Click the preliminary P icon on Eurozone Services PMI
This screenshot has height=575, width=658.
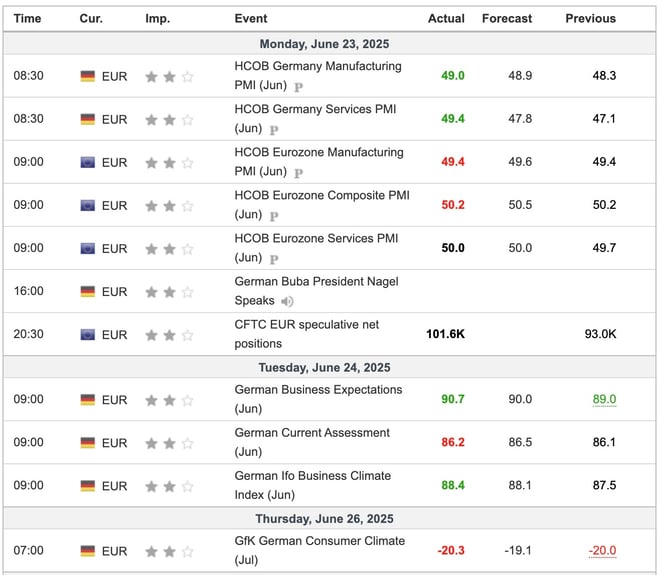pyautogui.click(x=274, y=259)
